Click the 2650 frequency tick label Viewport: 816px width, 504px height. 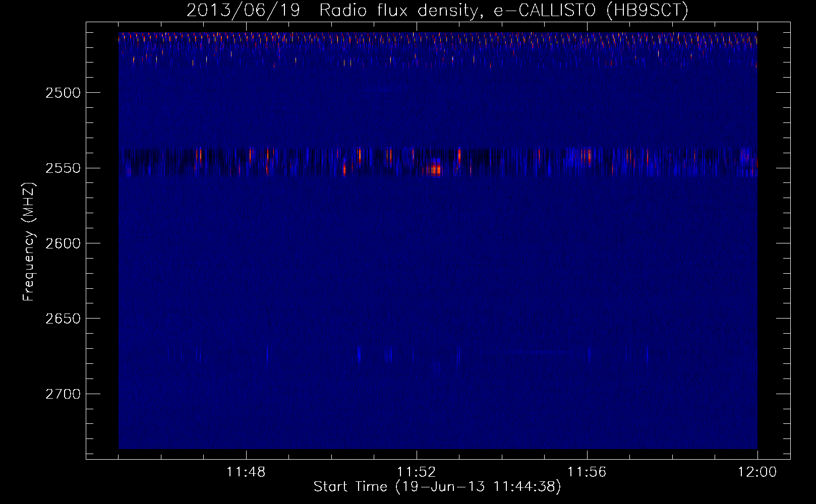tap(63, 319)
